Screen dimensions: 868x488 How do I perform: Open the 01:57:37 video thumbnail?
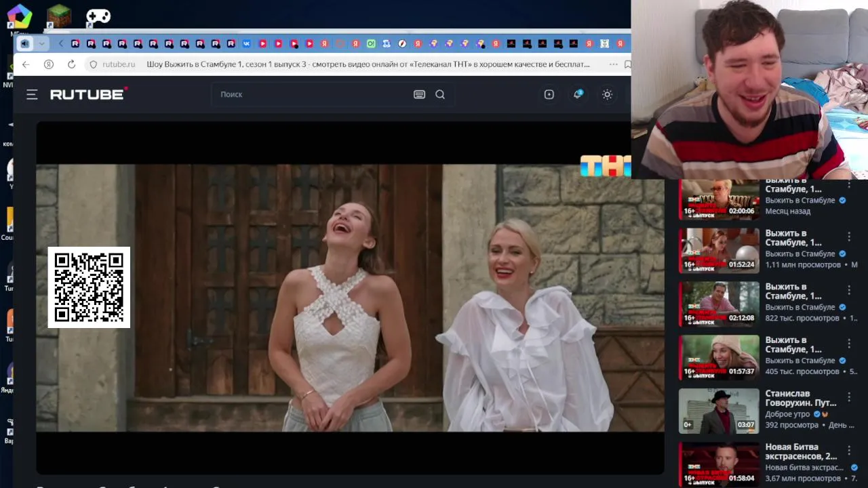[x=719, y=358]
